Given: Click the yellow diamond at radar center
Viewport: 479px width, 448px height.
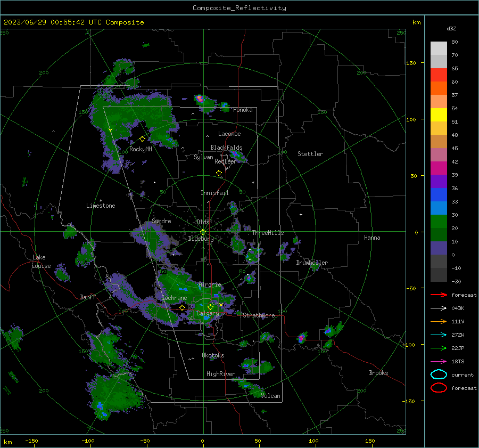Looking at the screenshot, I should (203, 232).
